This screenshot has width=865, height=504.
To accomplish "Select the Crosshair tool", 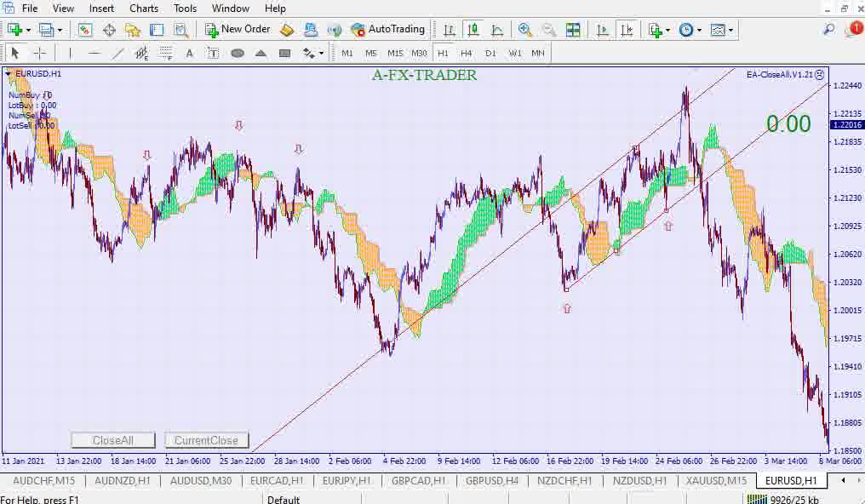I will click(x=39, y=53).
